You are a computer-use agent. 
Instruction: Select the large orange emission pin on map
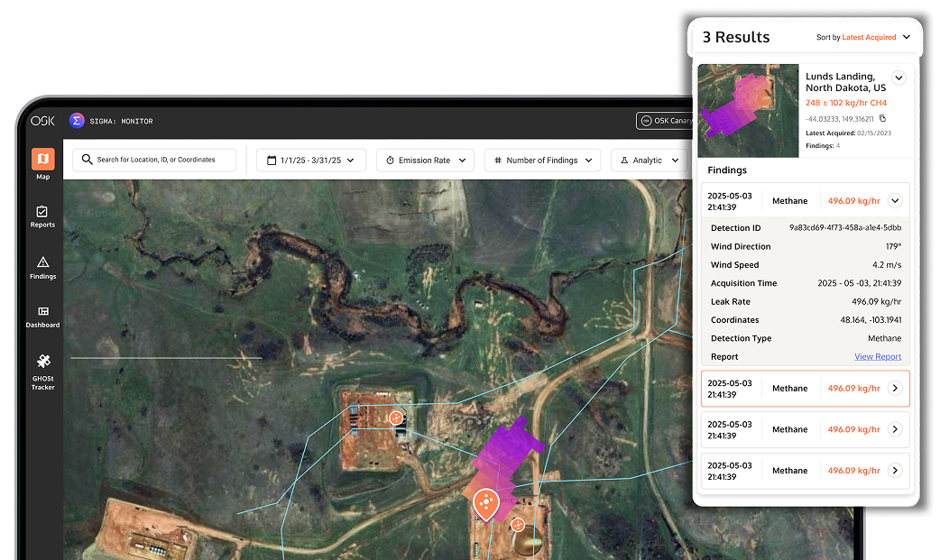coord(485,504)
